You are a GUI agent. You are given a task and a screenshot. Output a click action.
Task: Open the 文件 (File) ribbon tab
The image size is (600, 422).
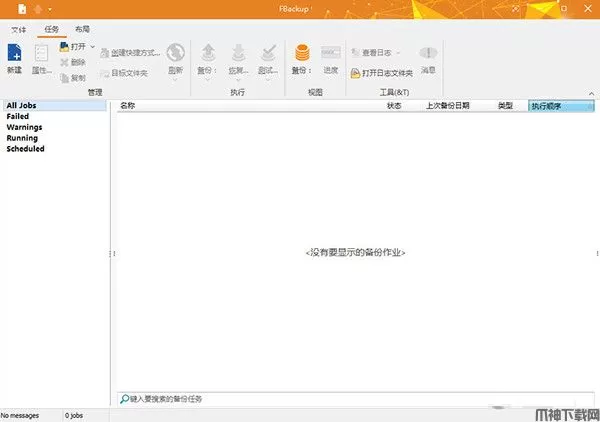coord(19,30)
